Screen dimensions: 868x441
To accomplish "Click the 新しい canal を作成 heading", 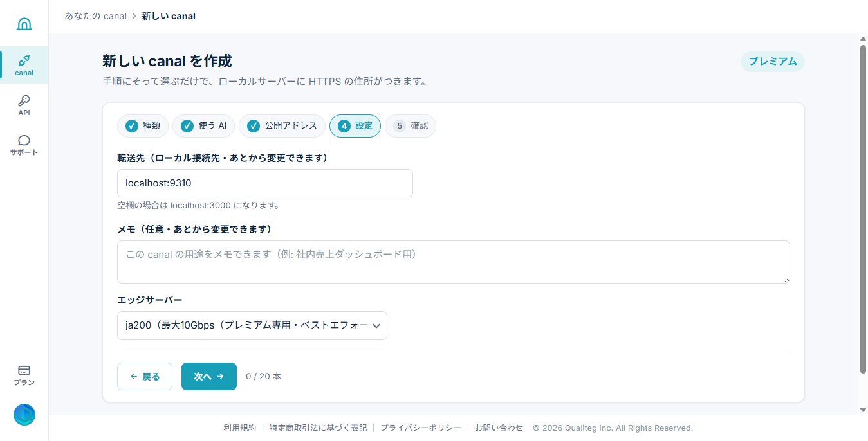I will tap(167, 61).
